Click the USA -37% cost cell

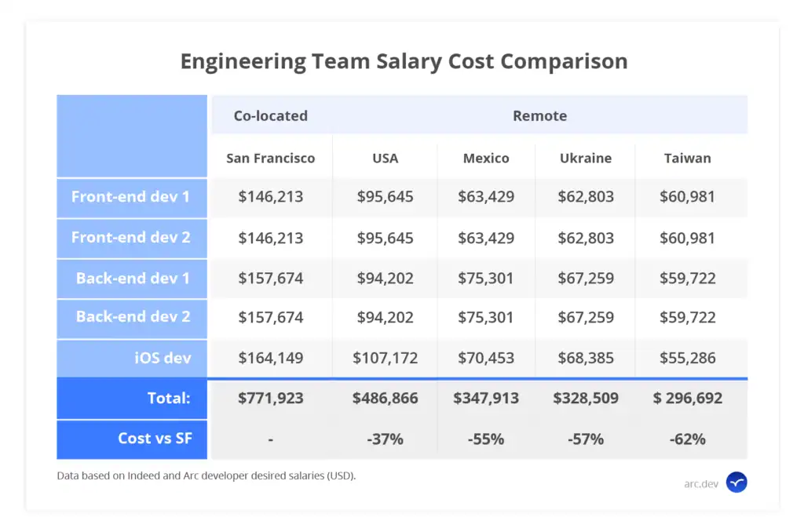(x=385, y=439)
